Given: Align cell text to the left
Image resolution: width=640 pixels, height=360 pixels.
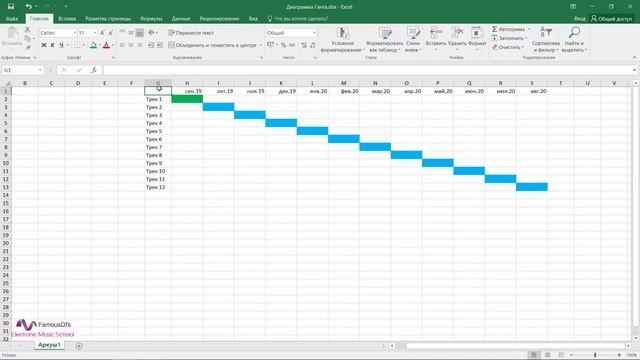Looking at the screenshot, I should tap(122, 45).
